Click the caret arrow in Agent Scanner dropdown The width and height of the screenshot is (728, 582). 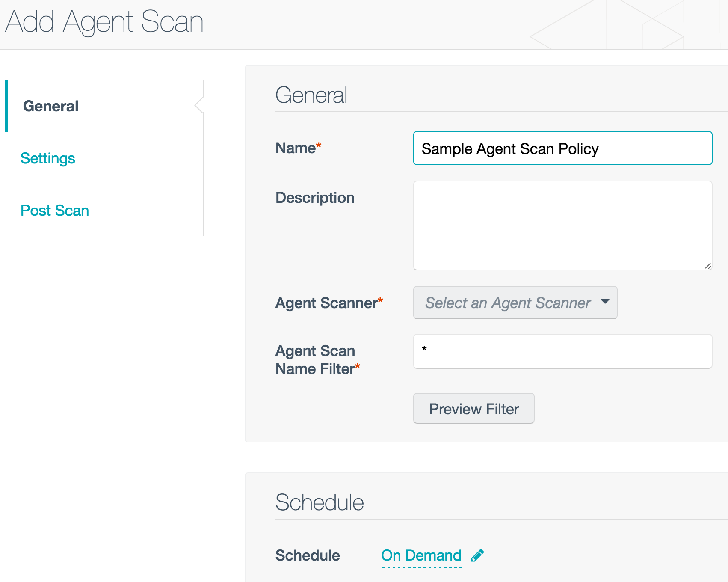[605, 302]
